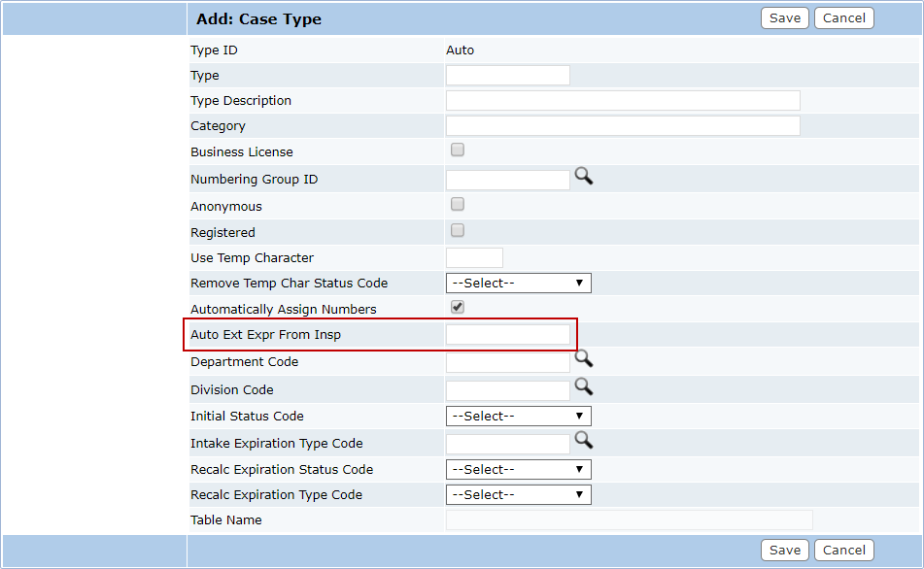
Task: Check the Anonymous checkbox
Action: [458, 205]
